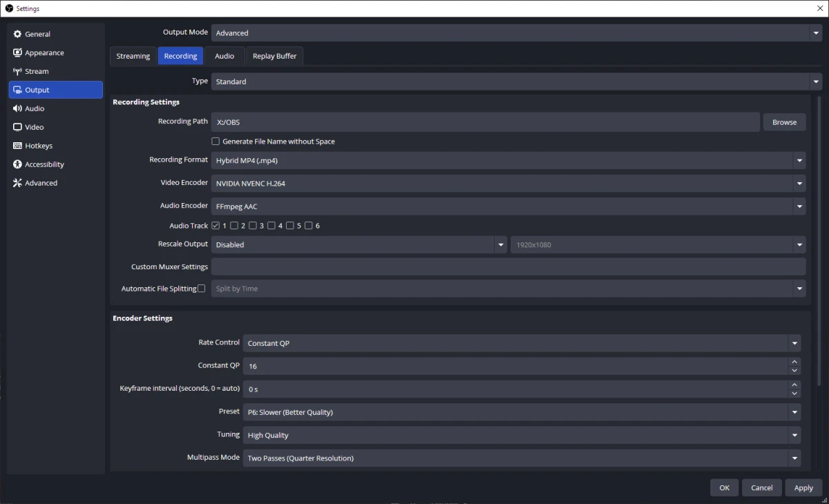Enable audio track 5
This screenshot has width=829, height=504.
click(290, 226)
